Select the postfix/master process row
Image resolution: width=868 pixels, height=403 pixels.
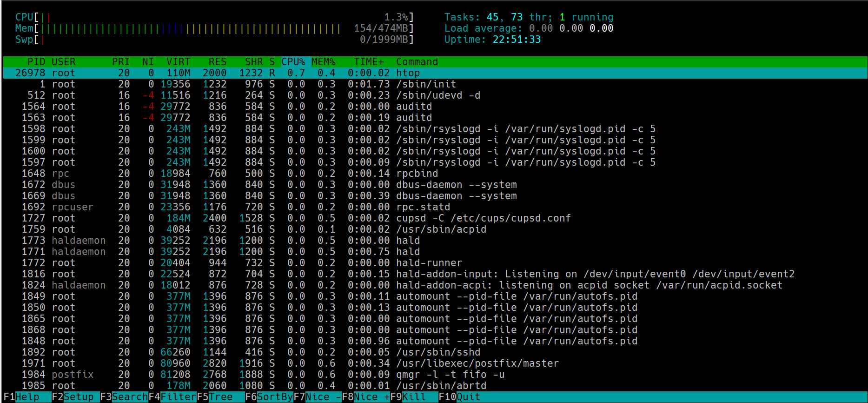click(435, 363)
